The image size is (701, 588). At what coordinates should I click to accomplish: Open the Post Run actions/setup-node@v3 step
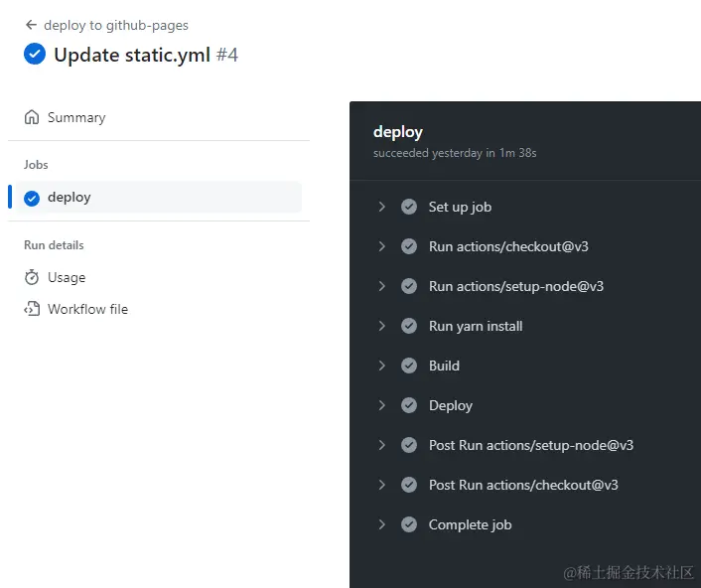531,445
